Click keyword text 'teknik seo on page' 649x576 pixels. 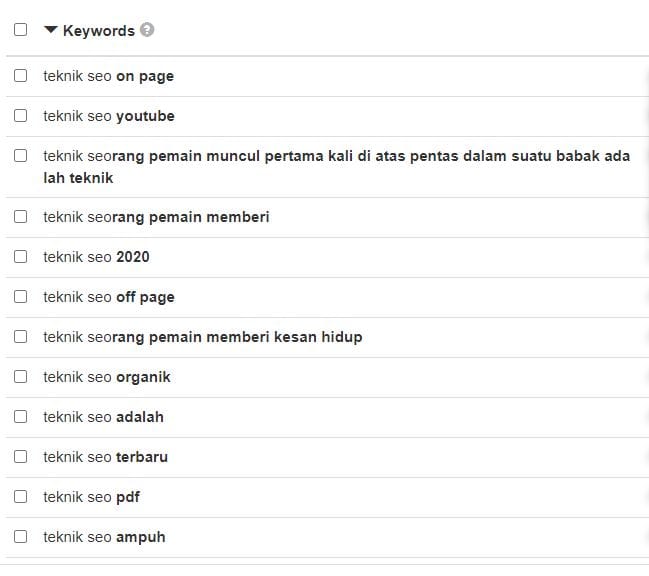click(108, 77)
